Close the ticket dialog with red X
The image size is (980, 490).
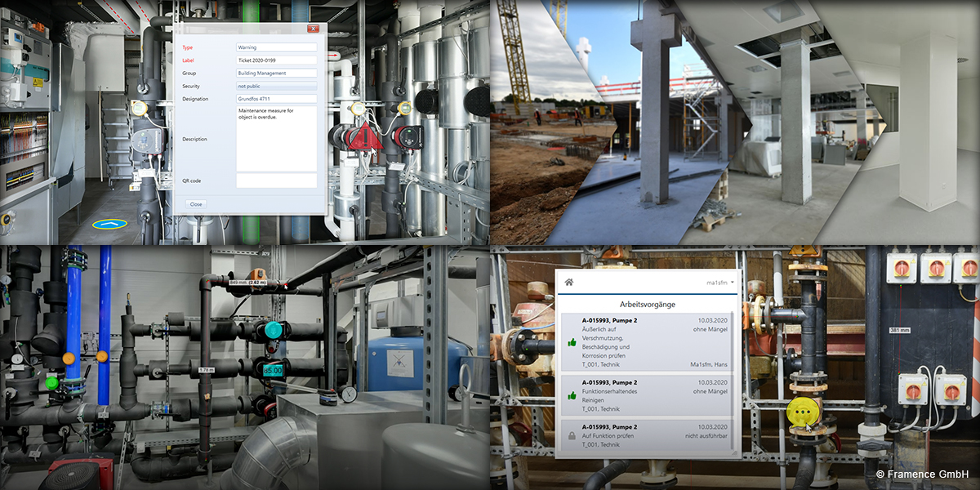click(x=312, y=29)
